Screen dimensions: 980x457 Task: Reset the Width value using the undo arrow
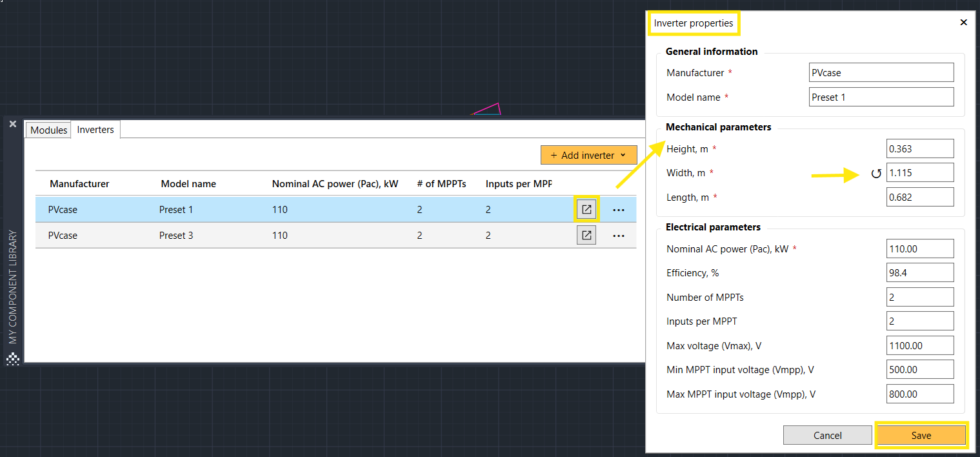coord(876,173)
